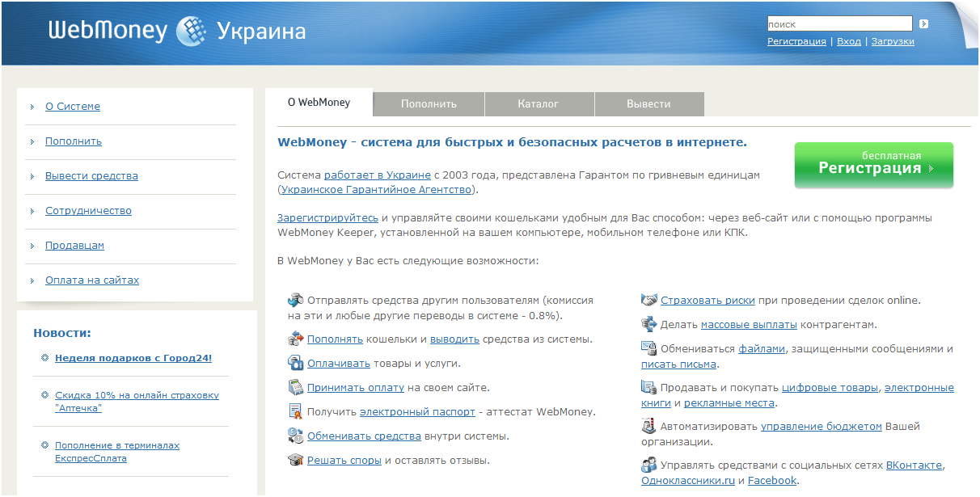Open 'Украинское Гарантийное Агентство' link
This screenshot has height=497, width=980.
376,189
